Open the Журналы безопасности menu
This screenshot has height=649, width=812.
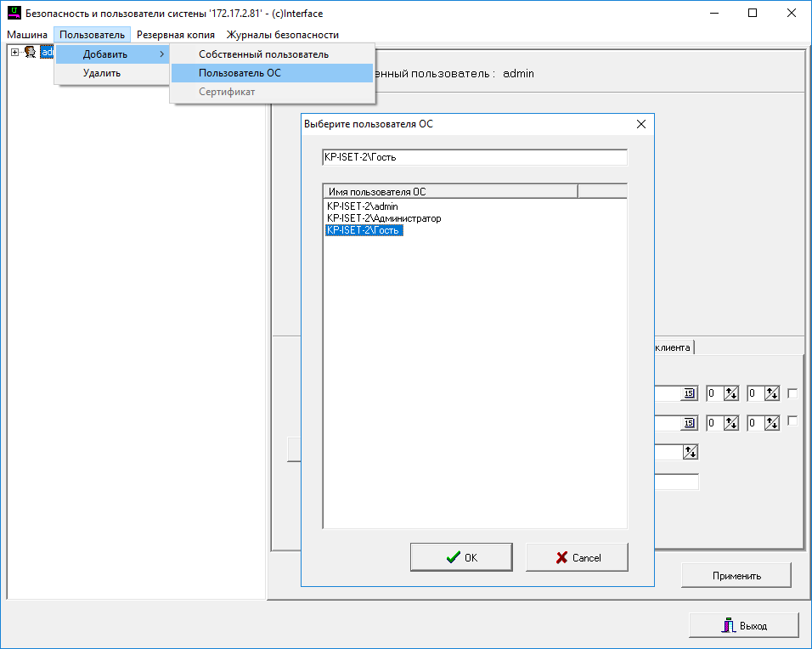pos(282,35)
